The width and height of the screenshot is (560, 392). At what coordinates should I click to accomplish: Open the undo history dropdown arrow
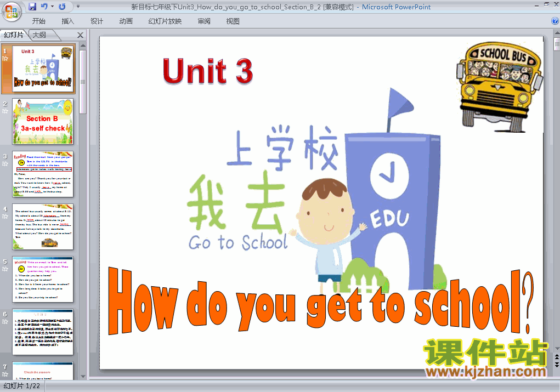pos(53,7)
